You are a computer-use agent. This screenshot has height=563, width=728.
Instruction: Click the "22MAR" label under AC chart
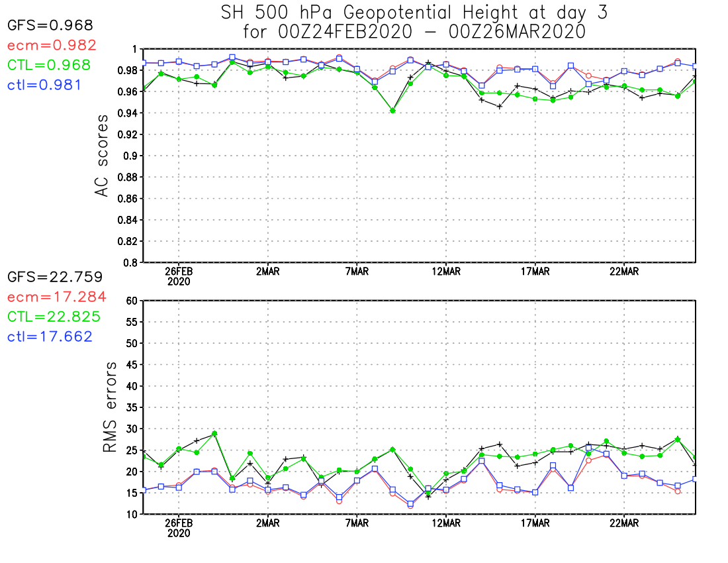click(x=624, y=272)
